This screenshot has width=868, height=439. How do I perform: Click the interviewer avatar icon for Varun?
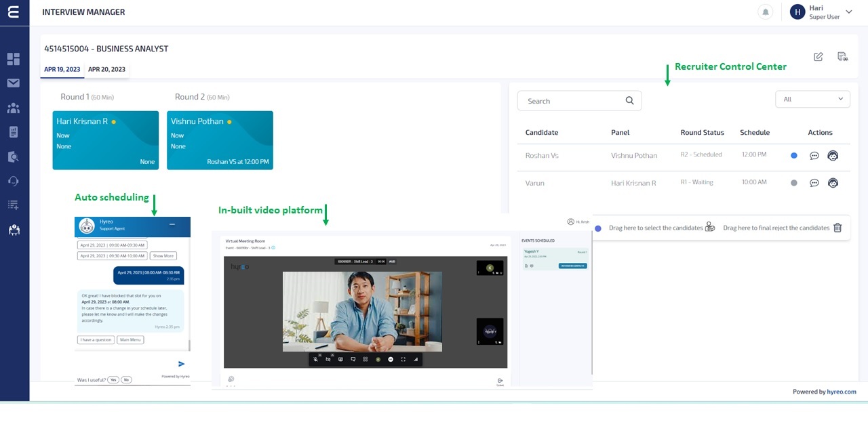point(833,183)
